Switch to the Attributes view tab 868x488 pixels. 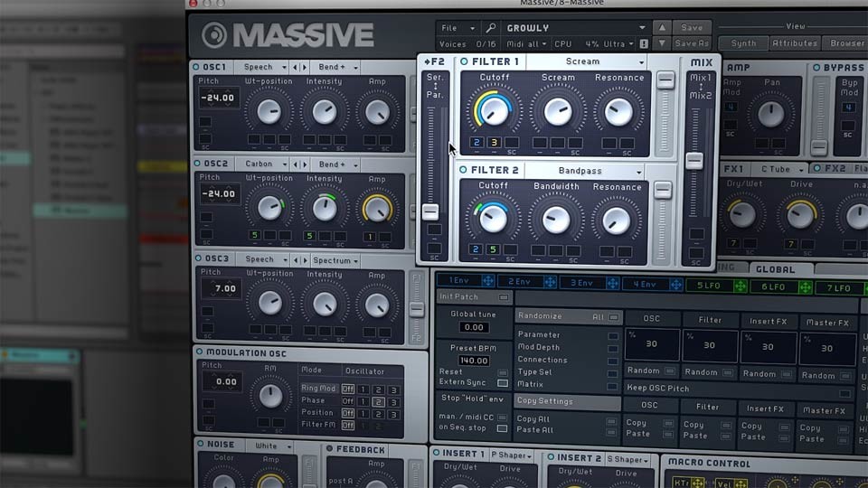pos(795,43)
